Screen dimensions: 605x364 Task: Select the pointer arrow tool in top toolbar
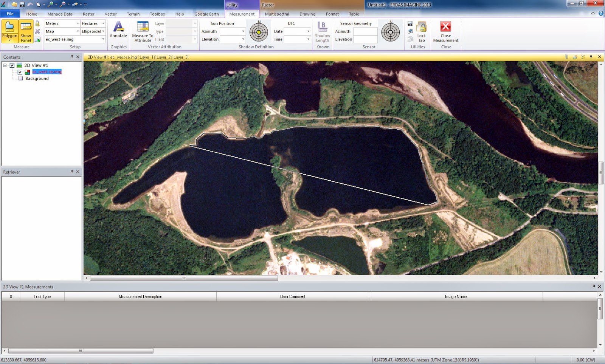click(x=38, y=5)
